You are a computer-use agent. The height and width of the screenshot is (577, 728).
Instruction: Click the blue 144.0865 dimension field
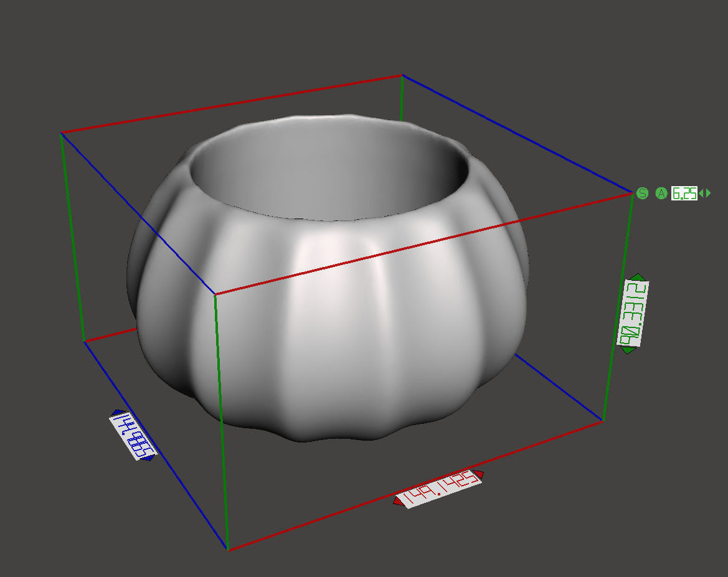pyautogui.click(x=133, y=436)
